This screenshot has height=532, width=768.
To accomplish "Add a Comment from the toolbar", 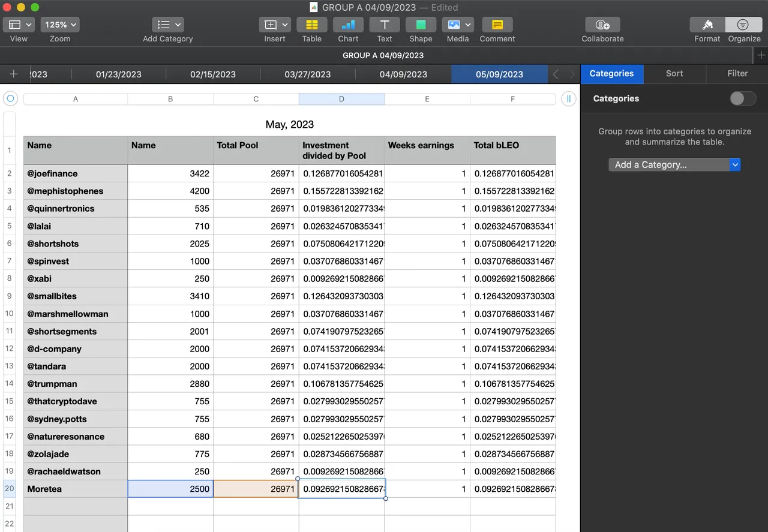I will tap(497, 25).
